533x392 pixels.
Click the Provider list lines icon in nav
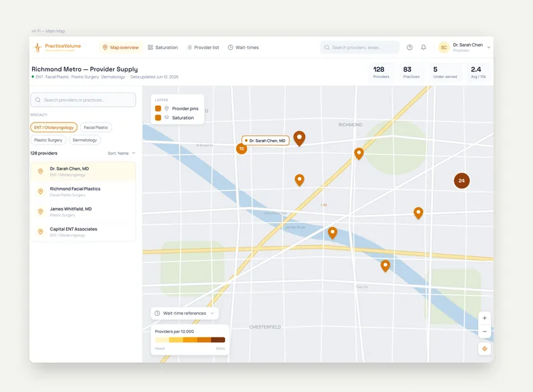pyautogui.click(x=190, y=47)
